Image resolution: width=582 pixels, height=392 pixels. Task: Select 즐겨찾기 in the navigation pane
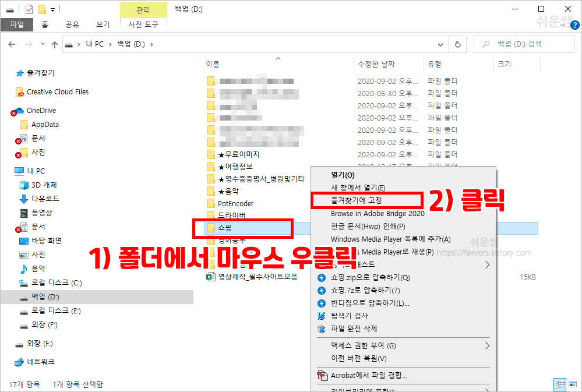40,73
